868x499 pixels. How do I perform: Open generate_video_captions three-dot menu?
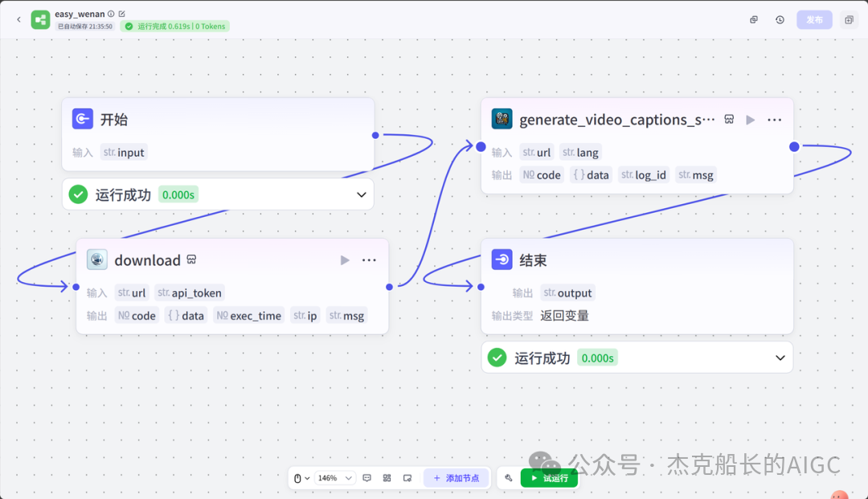(x=775, y=120)
